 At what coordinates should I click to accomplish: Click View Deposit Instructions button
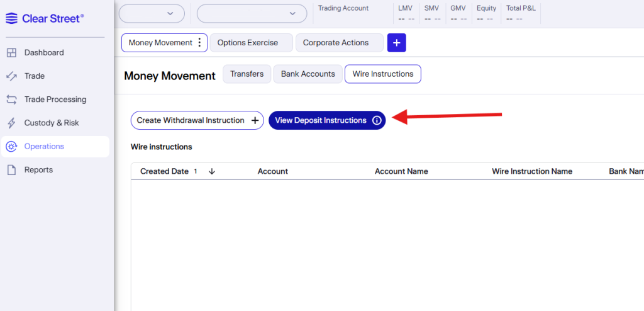(x=327, y=120)
